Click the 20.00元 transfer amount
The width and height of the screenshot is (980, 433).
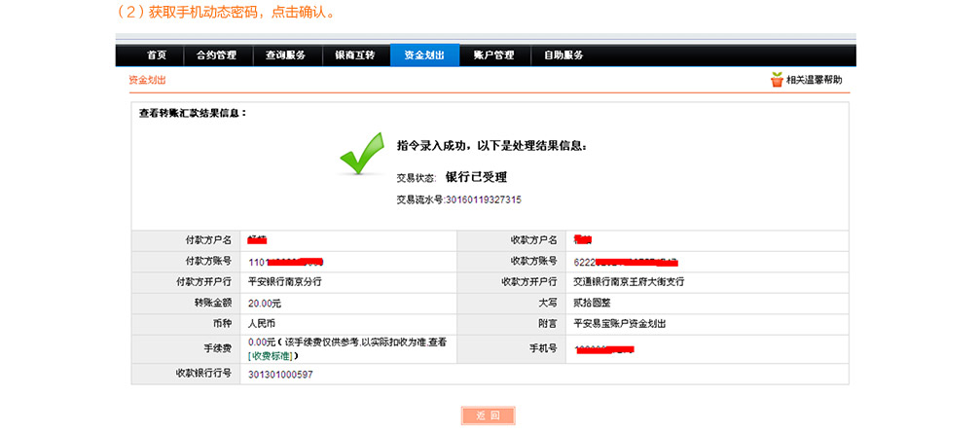(x=265, y=304)
